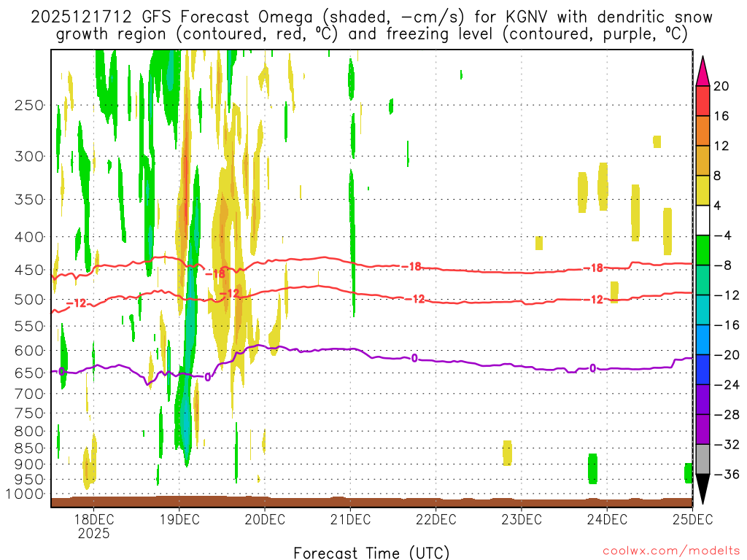Click the -12 contour label near 24DEC

click(x=593, y=300)
